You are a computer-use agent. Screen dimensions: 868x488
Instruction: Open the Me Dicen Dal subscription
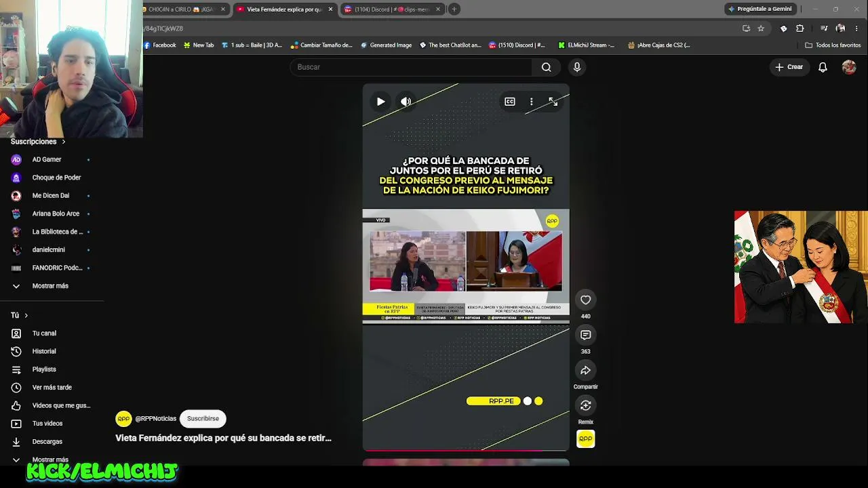point(52,195)
